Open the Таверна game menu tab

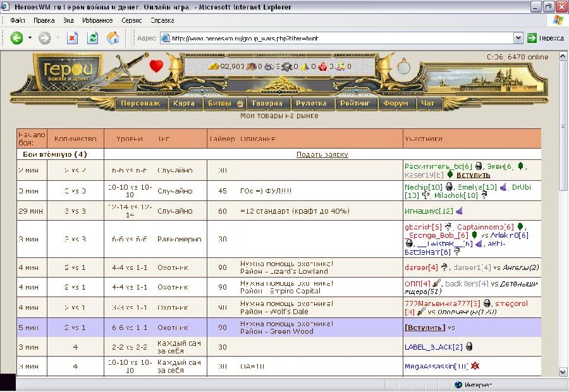point(266,103)
